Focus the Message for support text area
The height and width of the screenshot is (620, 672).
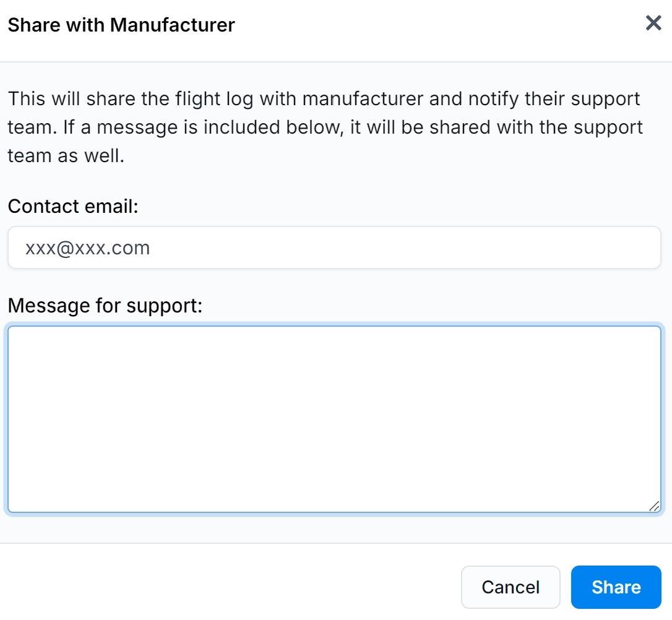(x=334, y=419)
